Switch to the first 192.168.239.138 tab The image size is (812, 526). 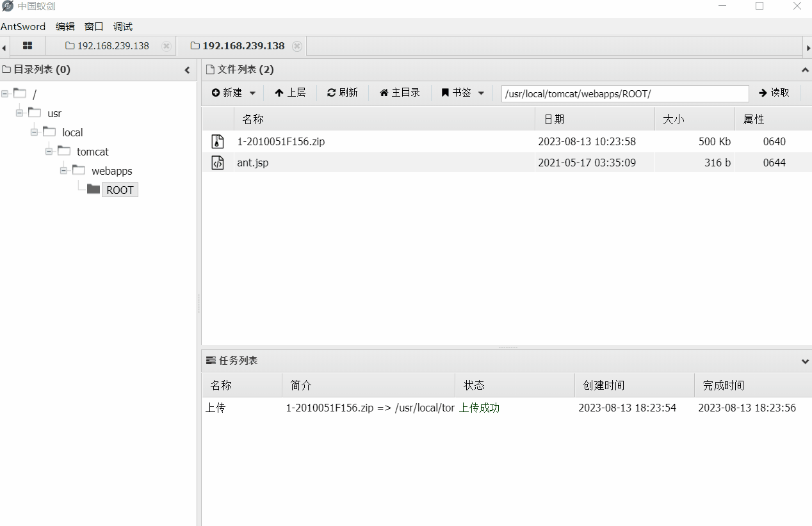(107, 46)
